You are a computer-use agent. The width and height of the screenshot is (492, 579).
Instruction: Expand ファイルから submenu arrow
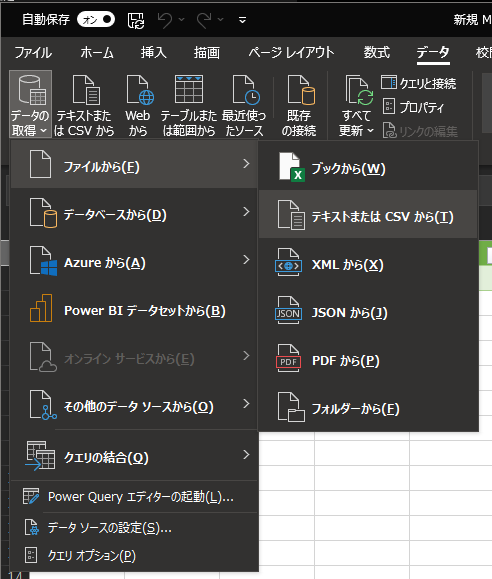point(246,164)
